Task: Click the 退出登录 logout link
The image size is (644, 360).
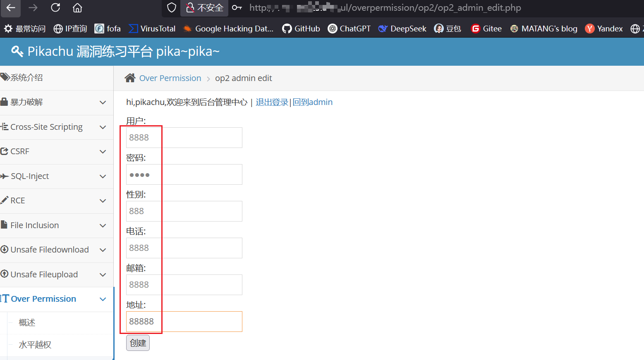Action: (272, 102)
